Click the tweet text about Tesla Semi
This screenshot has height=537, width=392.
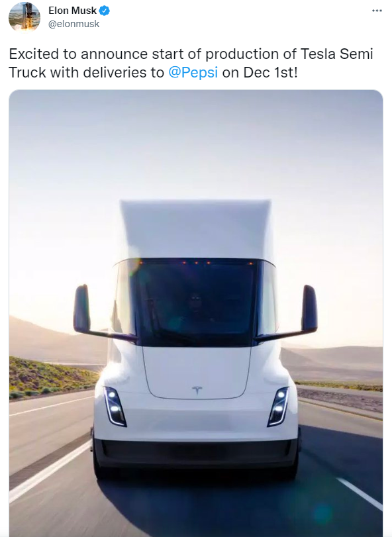(191, 64)
